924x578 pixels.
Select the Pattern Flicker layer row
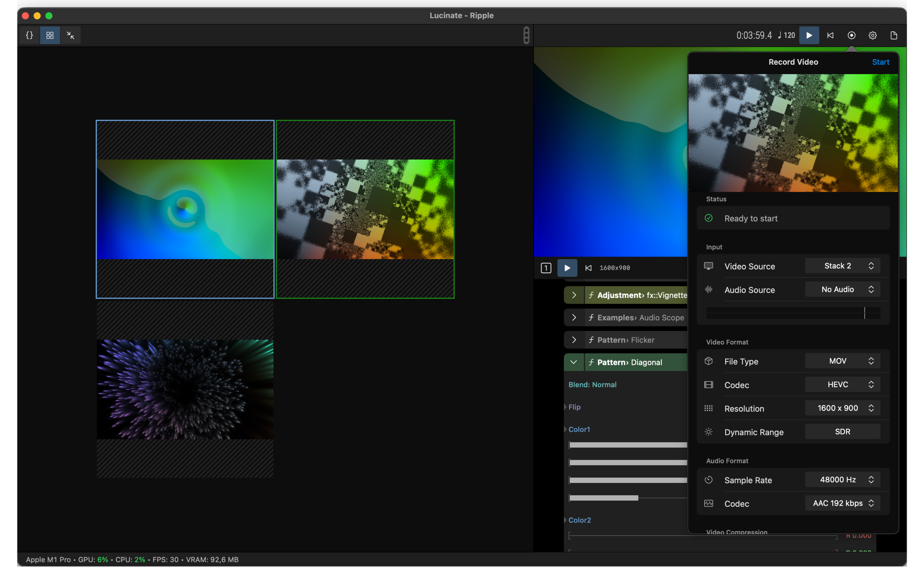[x=636, y=340]
